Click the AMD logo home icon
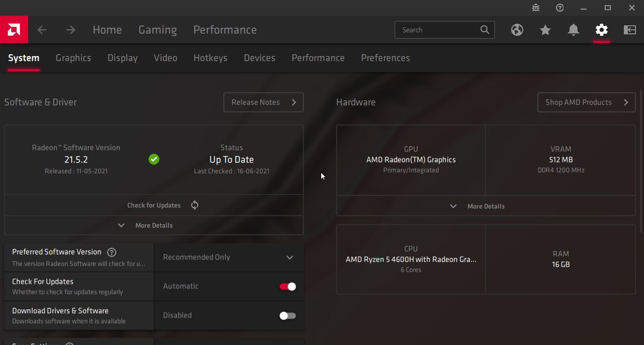 [x=14, y=29]
